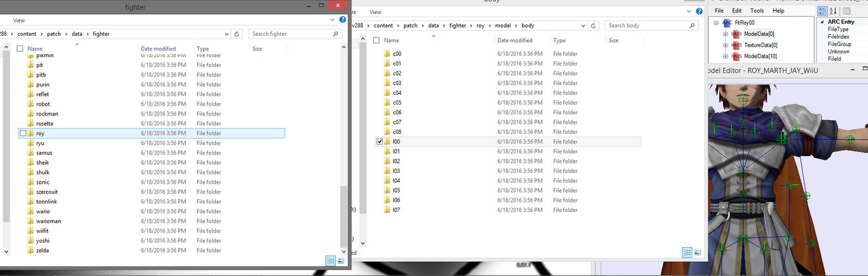Open address history dropdown in fighter window

pyautogui.click(x=227, y=34)
